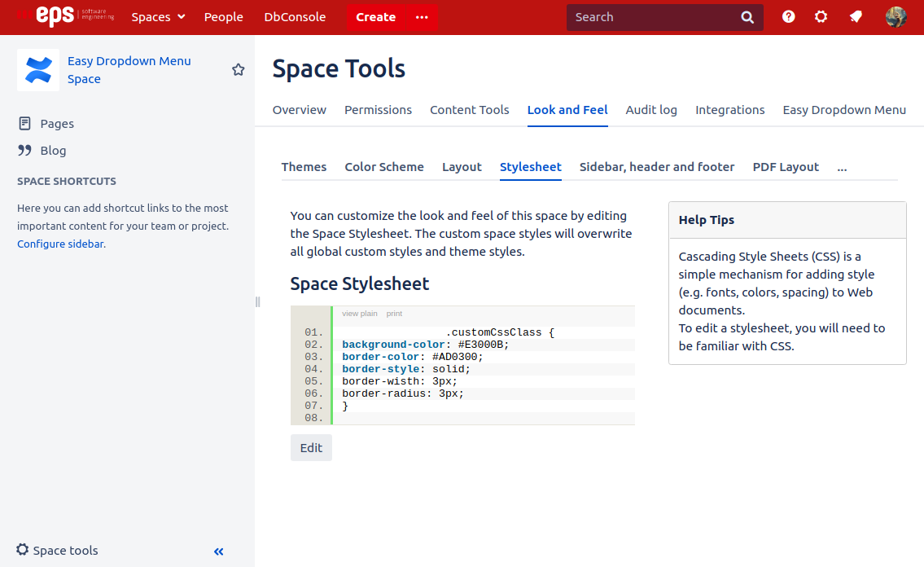
Task: Expand the Spaces dropdown menu
Action: point(159,17)
